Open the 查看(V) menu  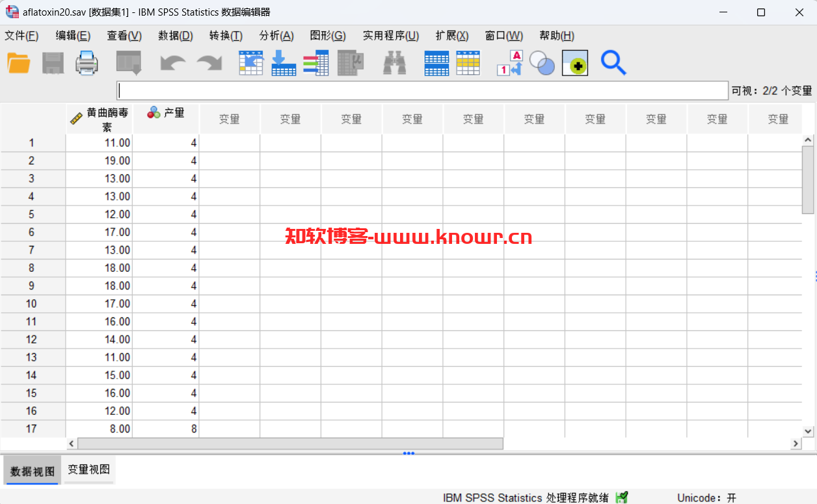pos(124,36)
